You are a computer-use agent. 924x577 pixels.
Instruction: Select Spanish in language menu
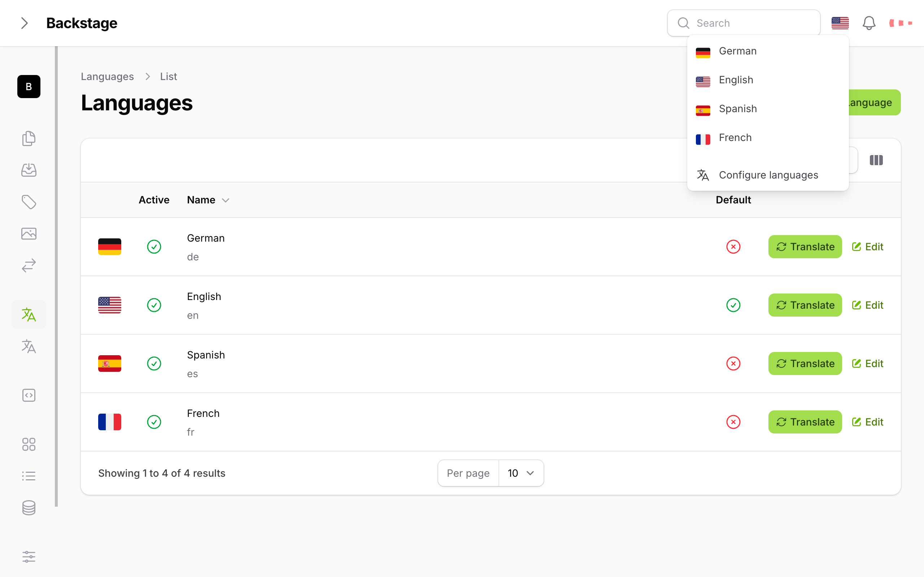pyautogui.click(x=738, y=109)
